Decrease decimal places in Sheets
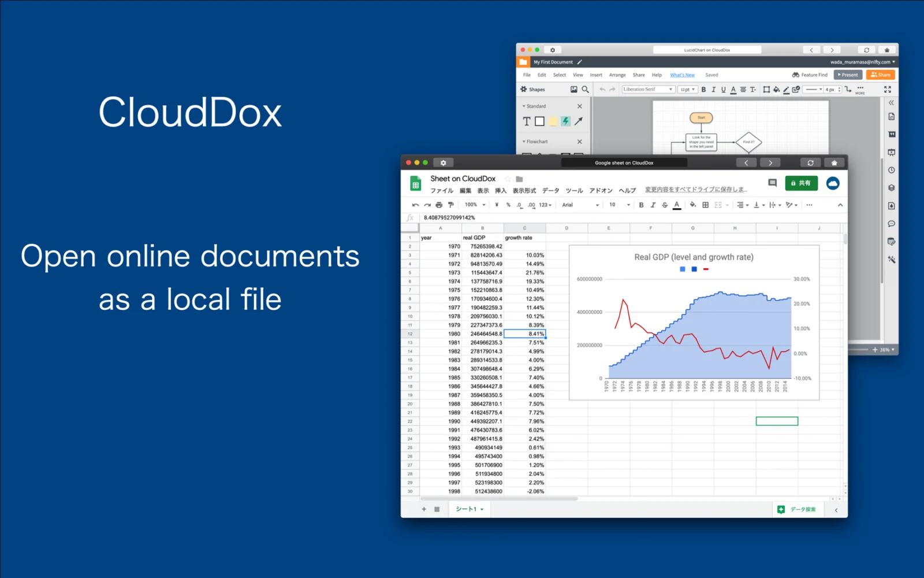 519,205
